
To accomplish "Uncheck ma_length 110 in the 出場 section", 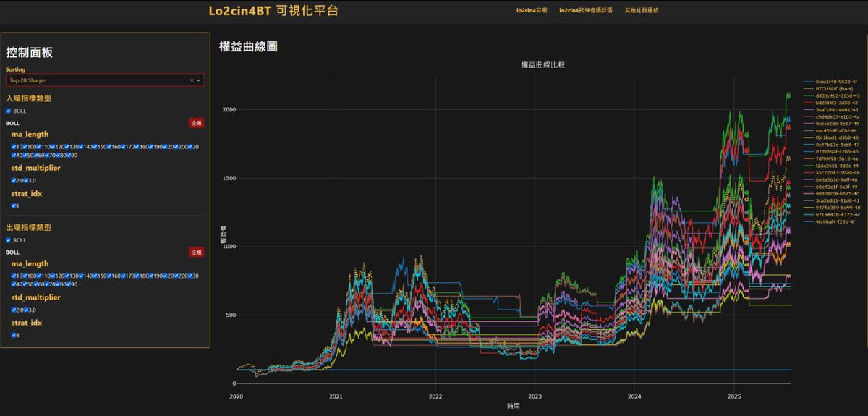I will tap(39, 276).
